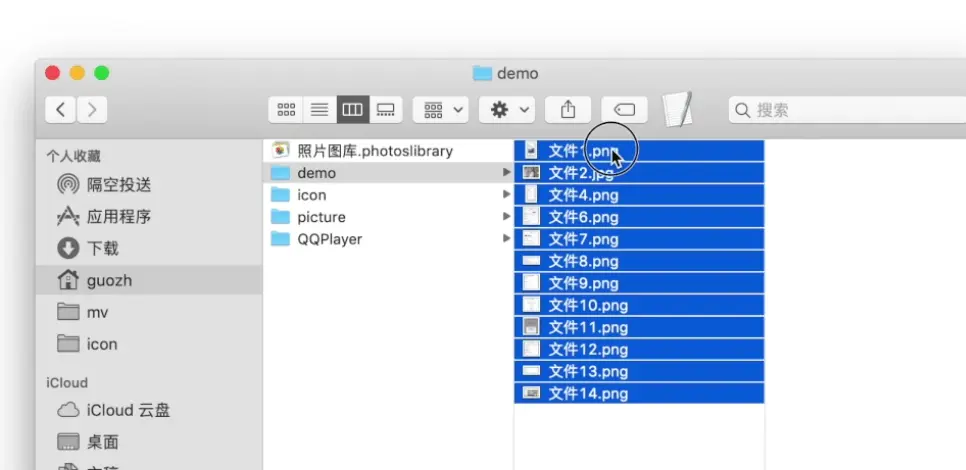
Task: Select the demo folder row
Action: click(x=388, y=172)
